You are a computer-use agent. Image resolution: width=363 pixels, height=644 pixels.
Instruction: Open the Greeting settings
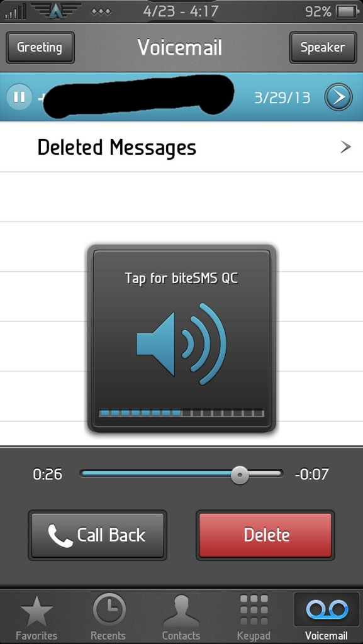pyautogui.click(x=40, y=48)
